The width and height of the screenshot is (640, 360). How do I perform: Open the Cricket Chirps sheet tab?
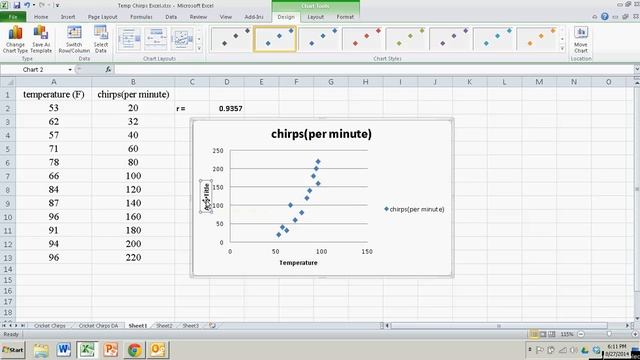pyautogui.click(x=49, y=326)
